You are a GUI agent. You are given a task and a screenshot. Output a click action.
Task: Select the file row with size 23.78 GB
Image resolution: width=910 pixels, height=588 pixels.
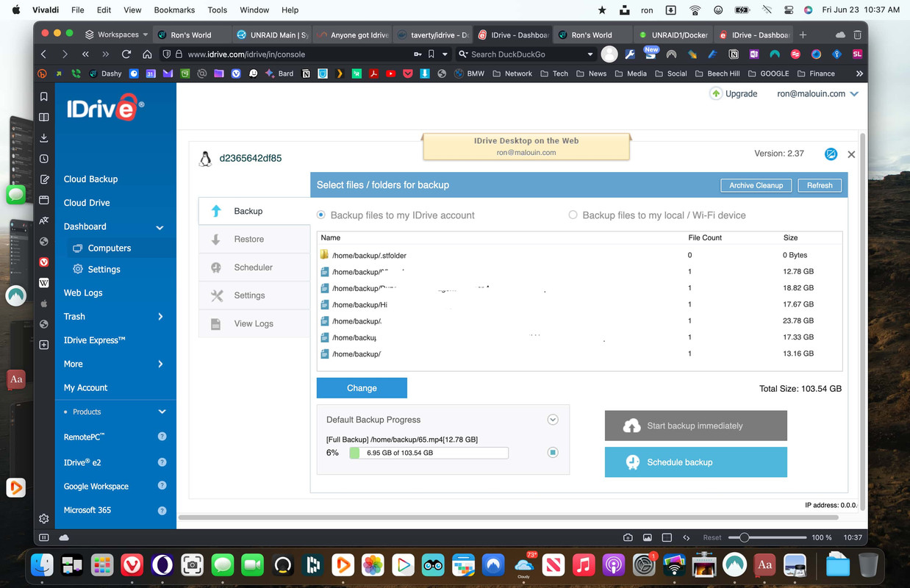(579, 320)
